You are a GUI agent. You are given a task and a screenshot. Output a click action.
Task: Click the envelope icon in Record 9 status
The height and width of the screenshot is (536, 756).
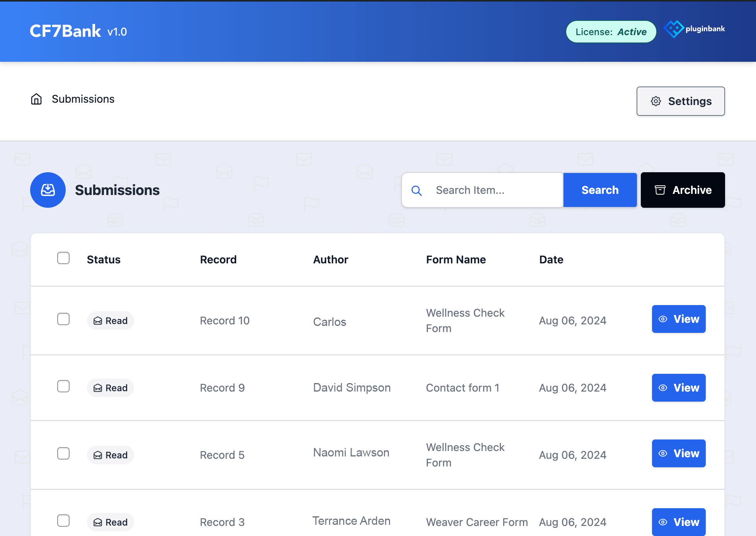[98, 388]
